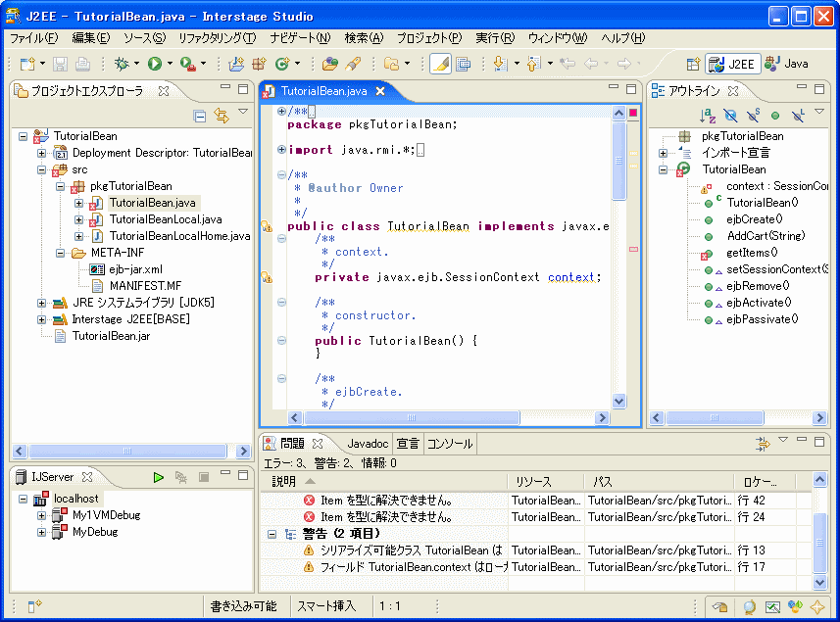Click the colored spheres icon in status bar
The width and height of the screenshot is (840, 622).
point(795,606)
